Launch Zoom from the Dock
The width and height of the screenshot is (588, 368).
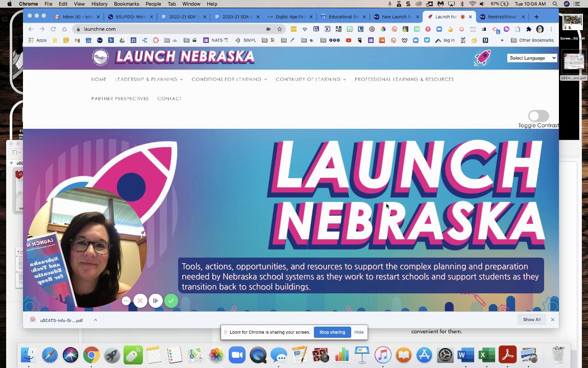coord(237,355)
